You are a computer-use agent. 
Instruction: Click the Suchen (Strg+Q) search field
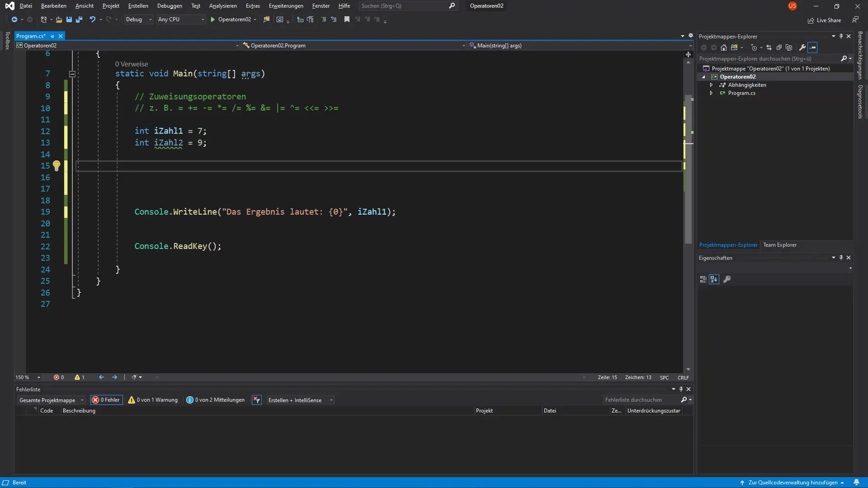pyautogui.click(x=408, y=6)
